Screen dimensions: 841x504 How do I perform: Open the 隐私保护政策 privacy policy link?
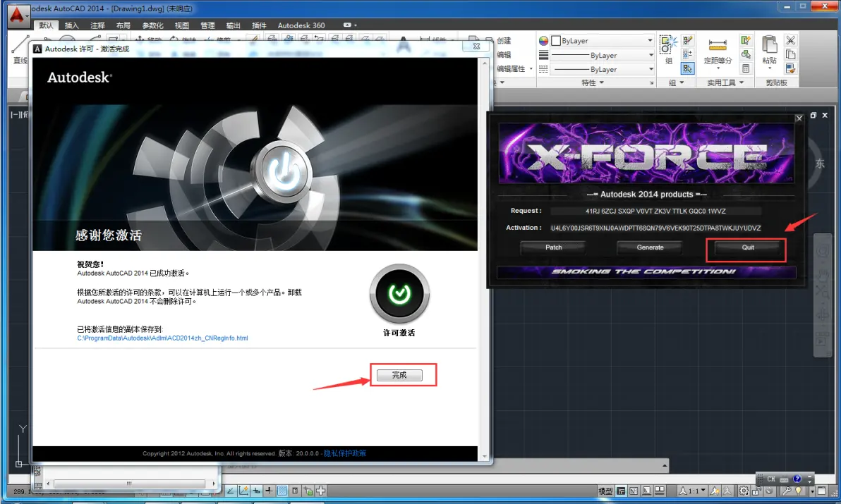345,453
